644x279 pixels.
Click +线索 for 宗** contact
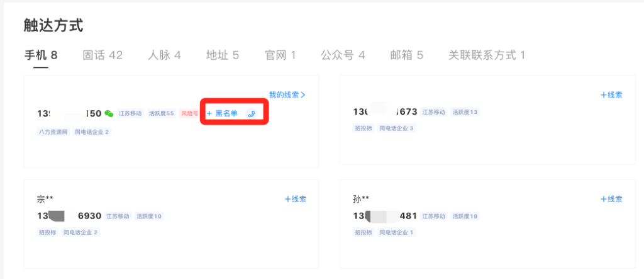(295, 199)
